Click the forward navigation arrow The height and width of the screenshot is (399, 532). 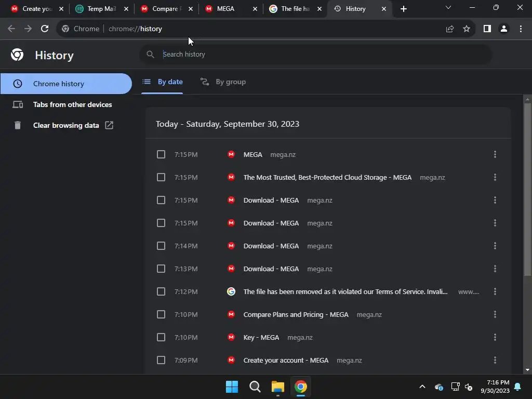pos(28,29)
